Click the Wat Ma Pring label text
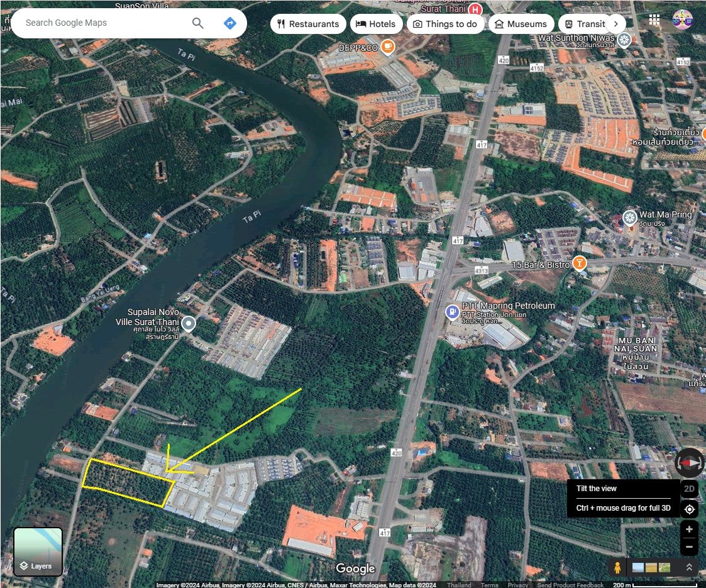Viewport: 706px width, 588px height. click(x=666, y=214)
